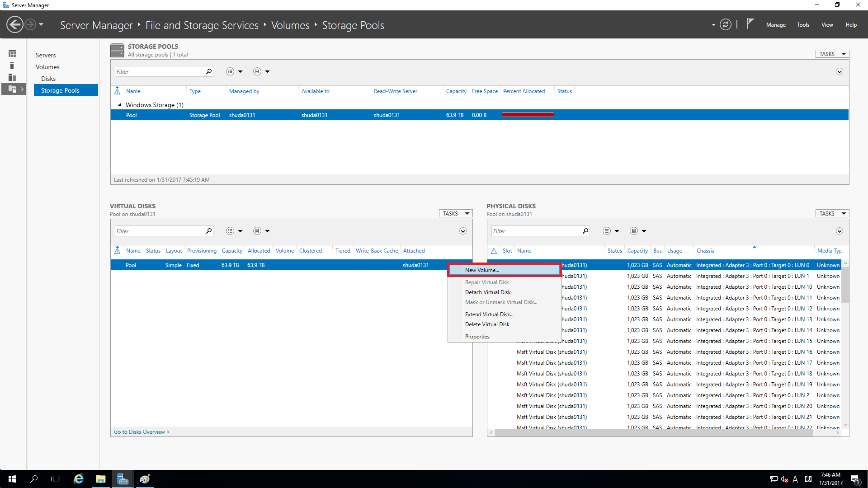Open Local Server icon in sidebar
The height and width of the screenshot is (488, 868).
pyautogui.click(x=12, y=66)
